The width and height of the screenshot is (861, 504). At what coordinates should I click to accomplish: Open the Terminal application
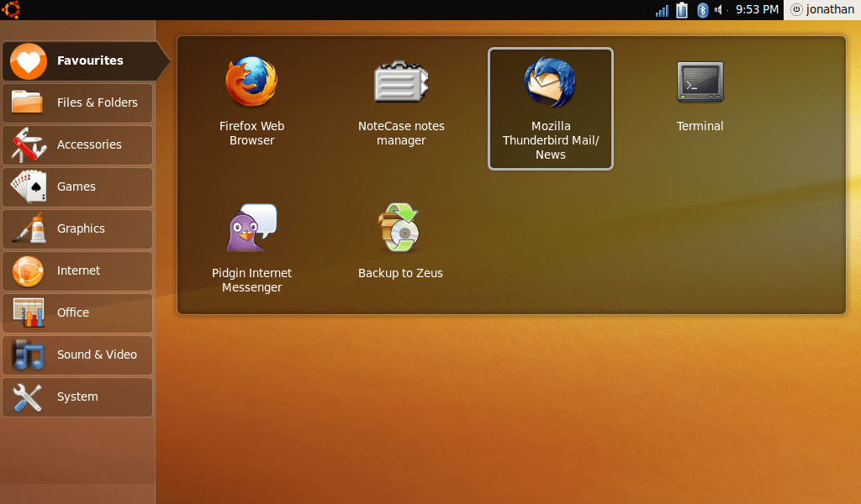[x=700, y=82]
